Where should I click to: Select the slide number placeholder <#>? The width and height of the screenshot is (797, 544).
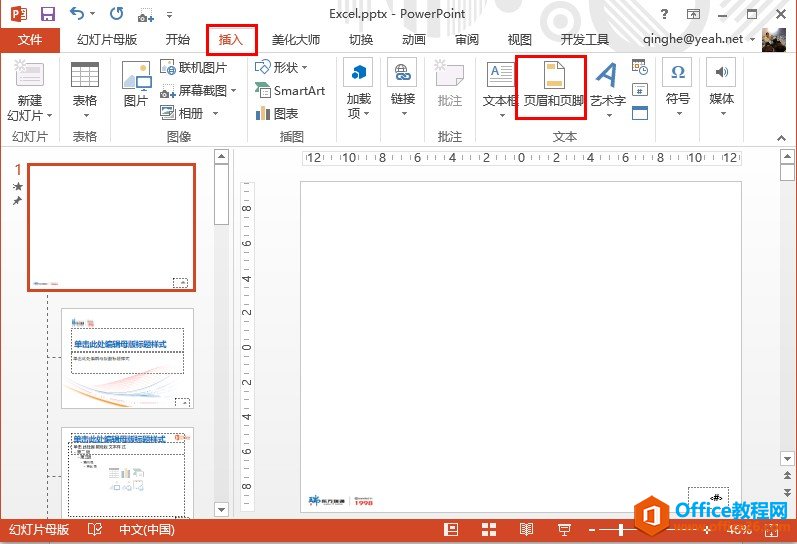[709, 498]
